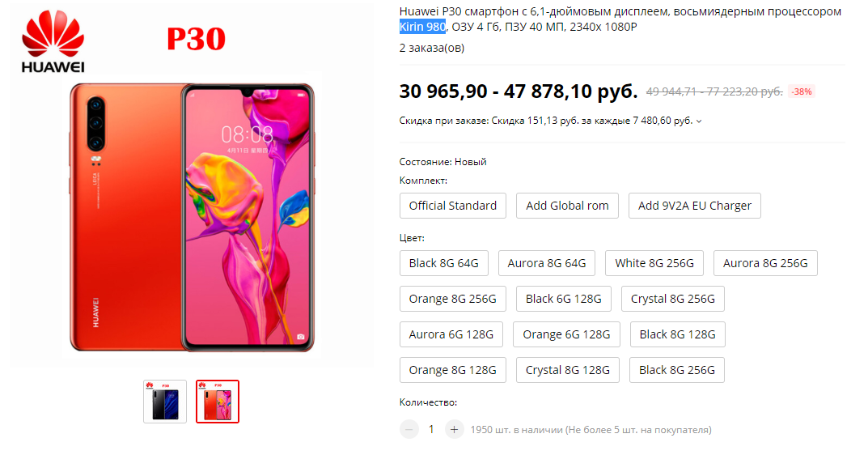
Task: Select White 8G 256G color option
Action: point(654,263)
